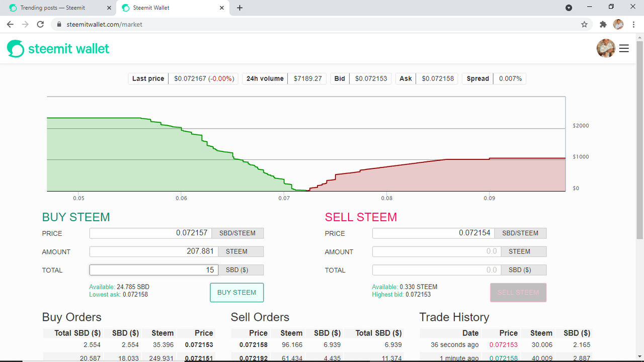The image size is (644, 362).
Task: Click Sell Orders price 0.072158
Action: coord(254,345)
